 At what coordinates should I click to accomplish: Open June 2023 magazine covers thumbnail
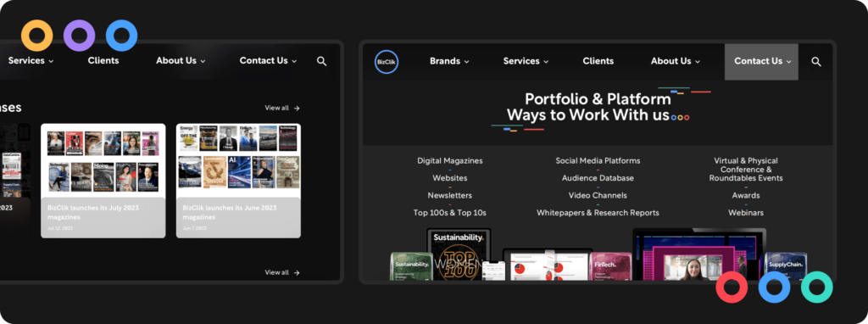click(238, 160)
